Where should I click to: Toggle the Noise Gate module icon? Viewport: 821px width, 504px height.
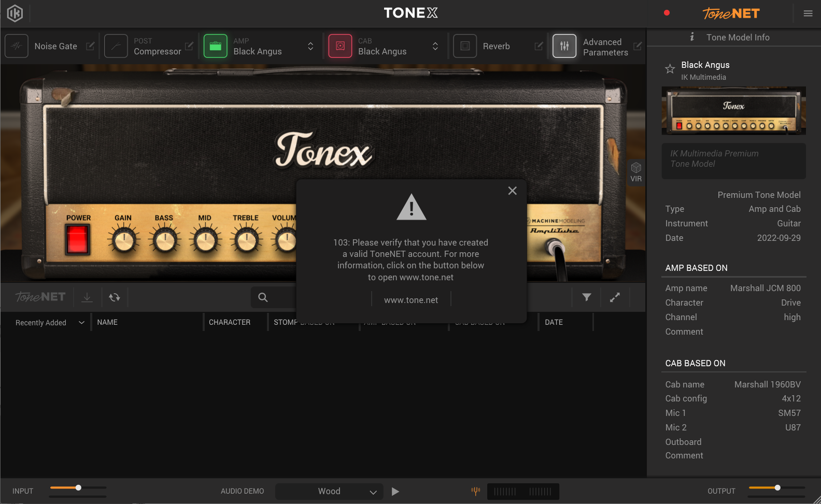(x=17, y=46)
